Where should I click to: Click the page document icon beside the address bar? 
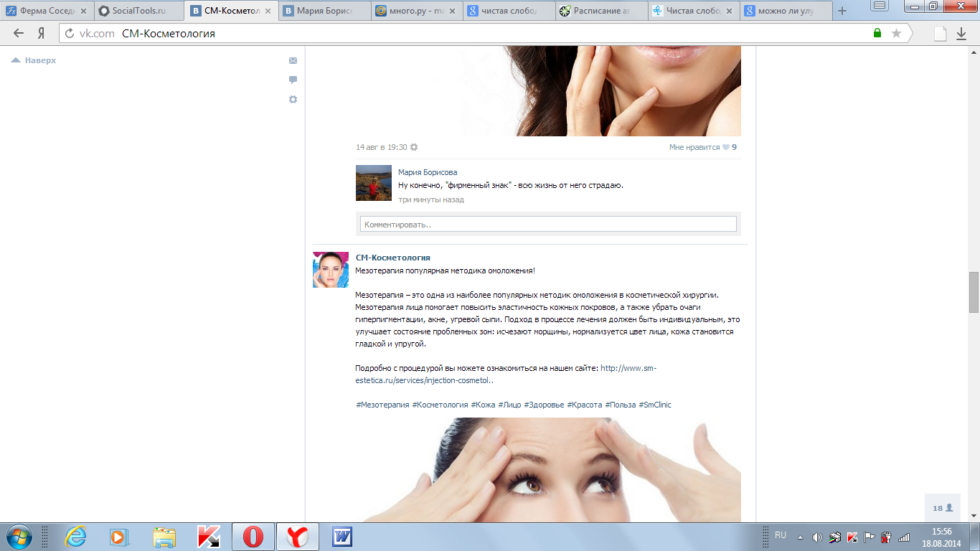tap(940, 33)
